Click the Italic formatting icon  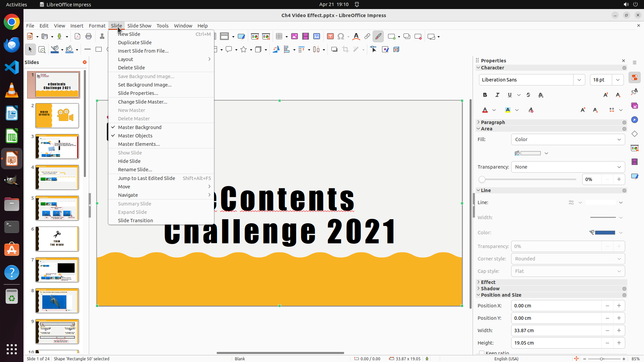497,95
